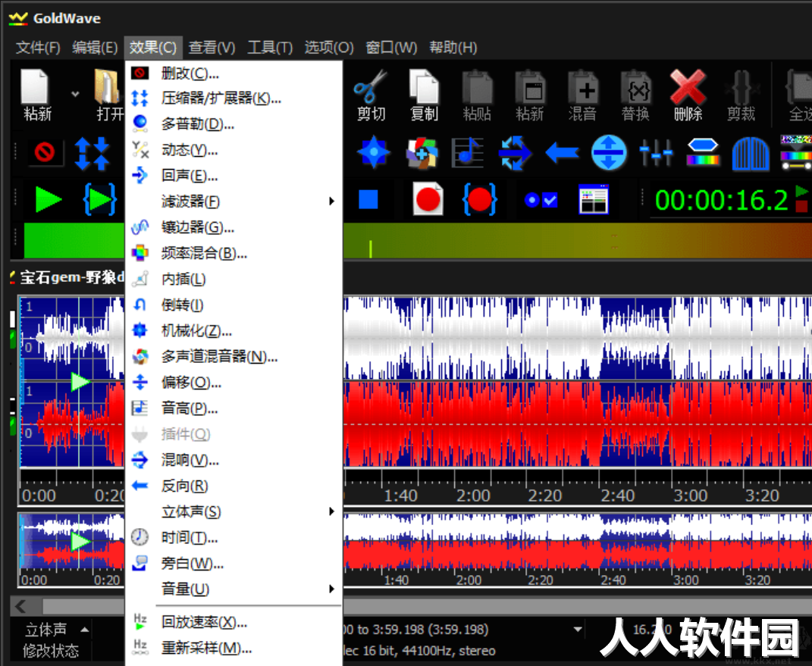
Task: Click the 剪切 scissors icon
Action: 371,87
